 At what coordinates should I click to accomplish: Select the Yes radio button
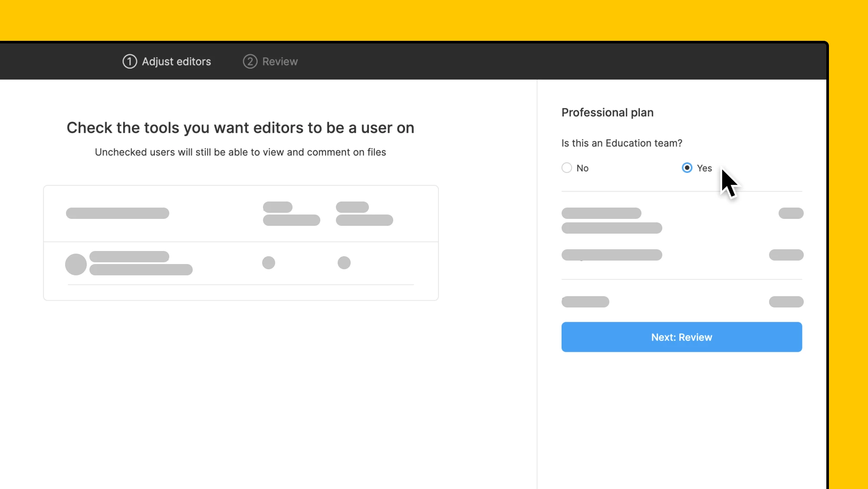coord(687,168)
